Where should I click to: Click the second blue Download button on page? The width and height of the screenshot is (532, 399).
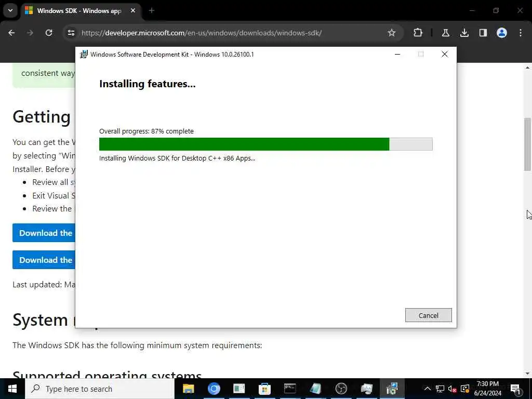[x=44, y=260]
